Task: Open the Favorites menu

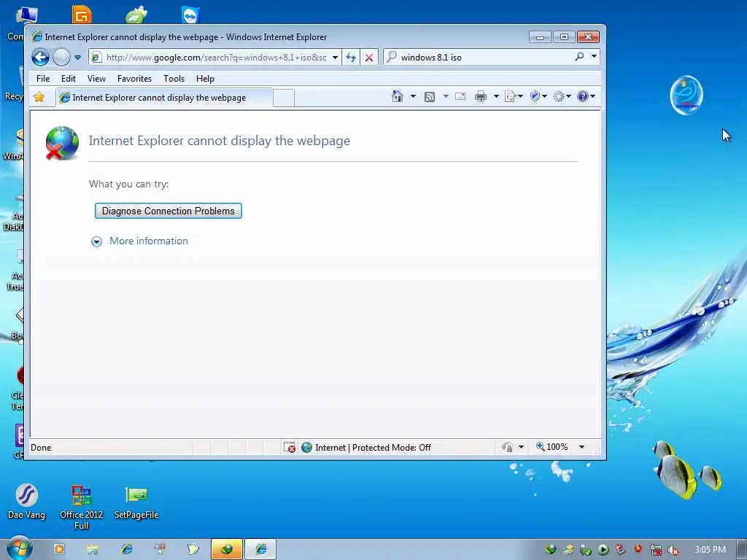Action: tap(134, 79)
